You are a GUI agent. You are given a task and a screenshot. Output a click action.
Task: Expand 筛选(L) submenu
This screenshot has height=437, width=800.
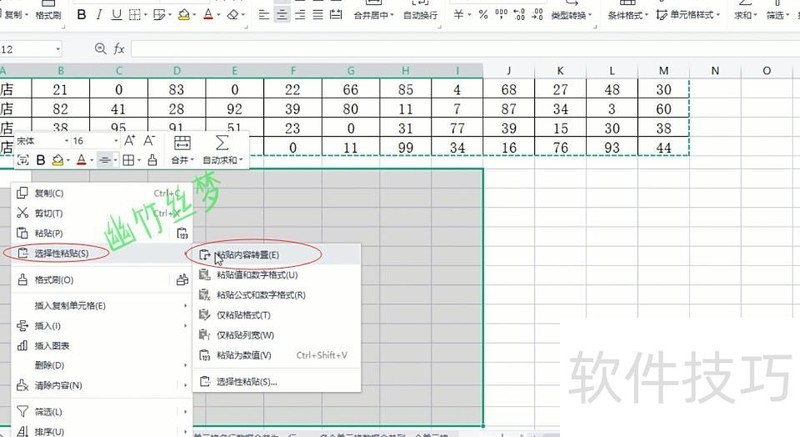point(102,412)
